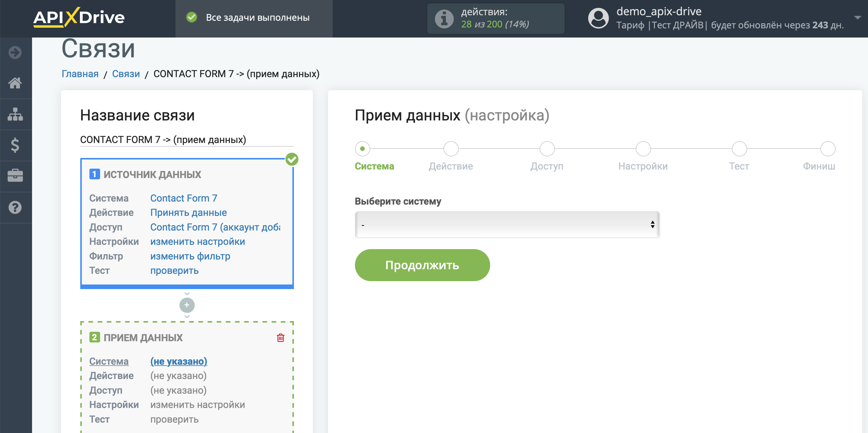Click проверить in the Прием данных block
Image resolution: width=868 pixels, height=433 pixels.
(174, 419)
